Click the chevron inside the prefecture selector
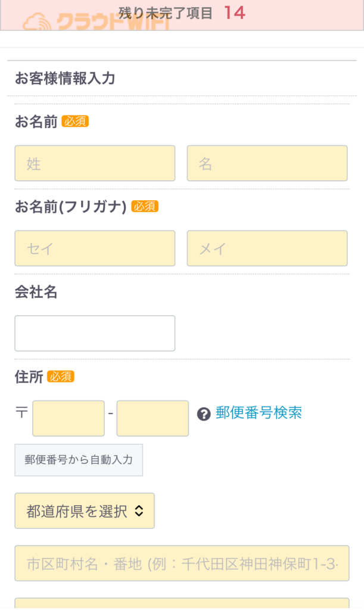Image resolution: width=364 pixels, height=610 pixels. click(x=138, y=511)
